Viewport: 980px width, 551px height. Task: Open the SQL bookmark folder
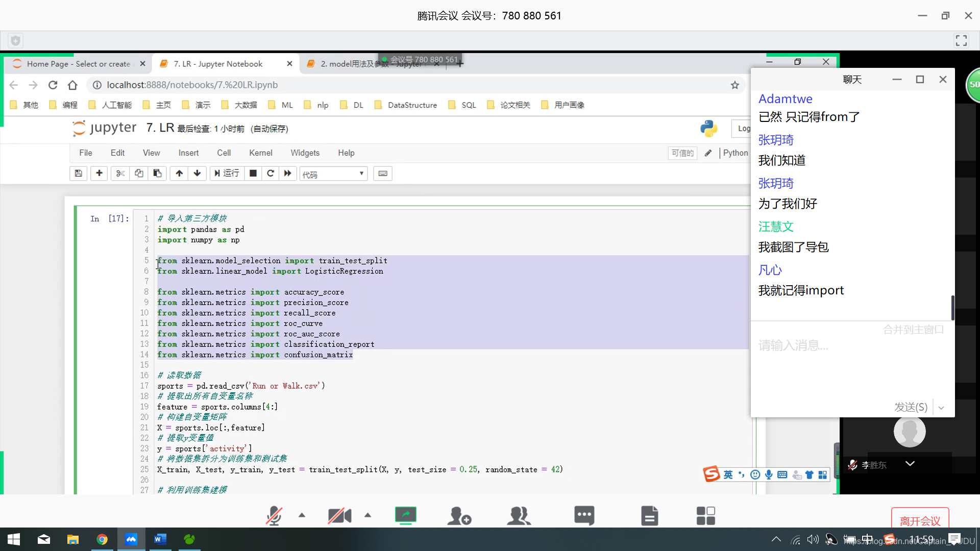tap(462, 105)
